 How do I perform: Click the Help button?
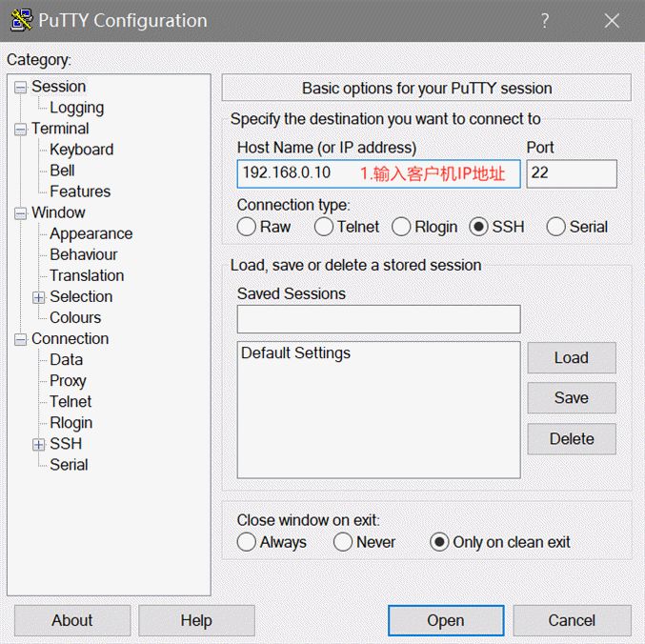196,620
